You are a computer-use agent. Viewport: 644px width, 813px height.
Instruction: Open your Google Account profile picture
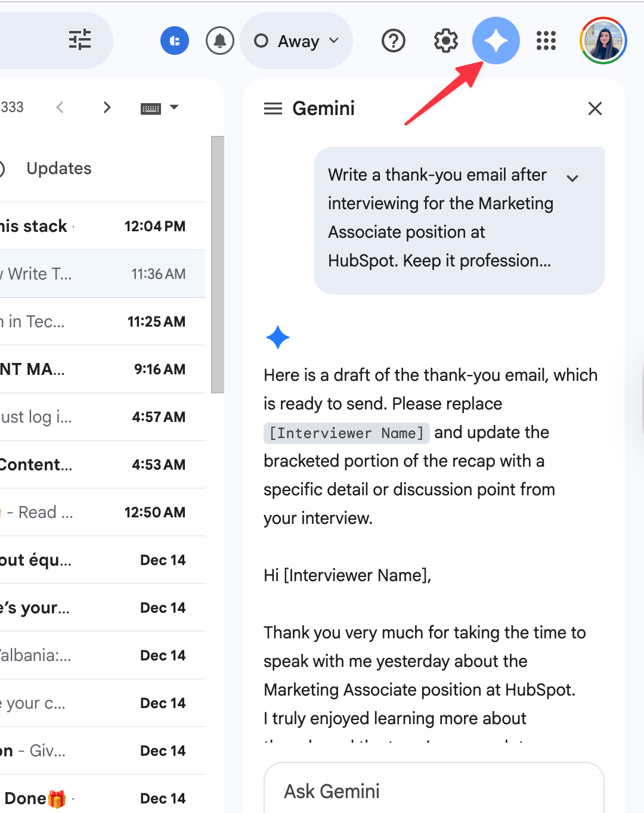click(x=603, y=41)
